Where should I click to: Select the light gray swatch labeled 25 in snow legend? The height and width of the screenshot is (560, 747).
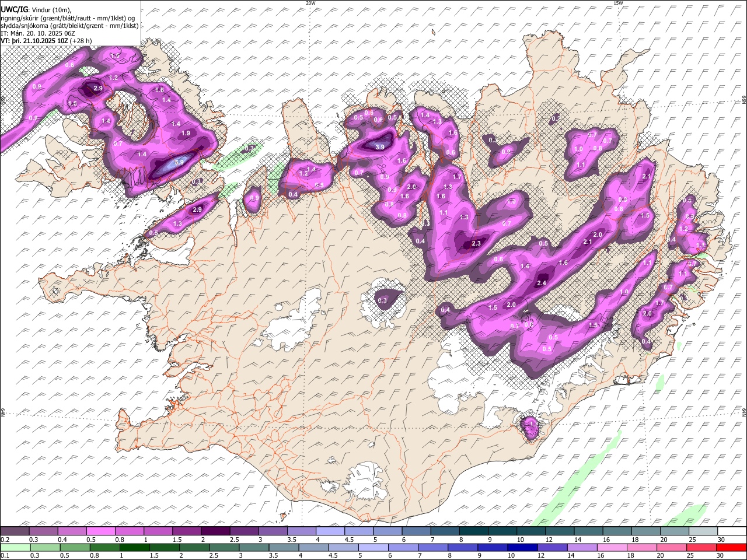tap(704, 531)
